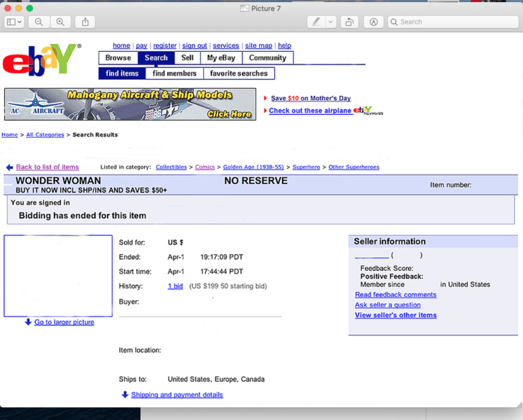523x420 pixels.
Task: Click the red arrow beside Mother's Day
Action: 265,98
